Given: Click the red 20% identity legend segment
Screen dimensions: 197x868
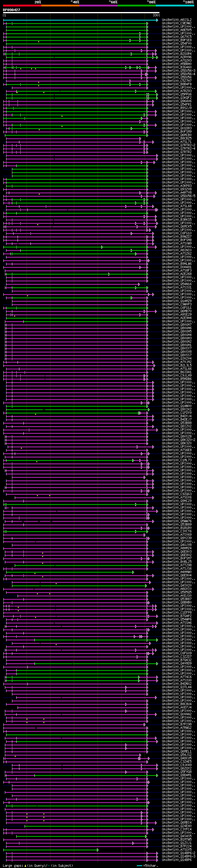Looking at the screenshot, I should tap(22, 6).
